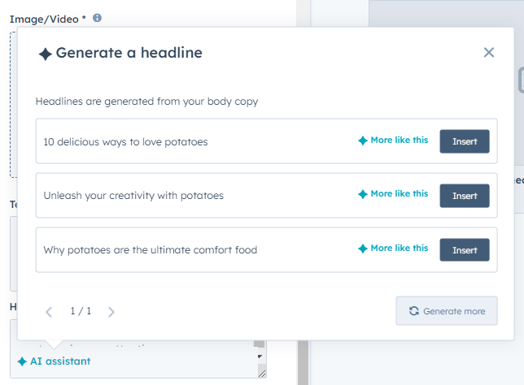Image resolution: width=524 pixels, height=385 pixels.
Task: Open the AI assistant link
Action: pos(54,361)
